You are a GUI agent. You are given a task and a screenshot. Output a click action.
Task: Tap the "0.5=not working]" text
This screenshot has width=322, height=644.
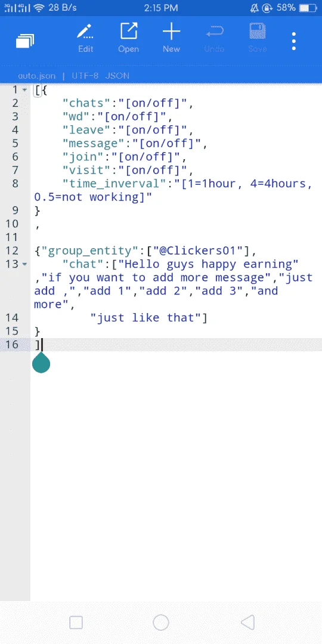(x=93, y=197)
